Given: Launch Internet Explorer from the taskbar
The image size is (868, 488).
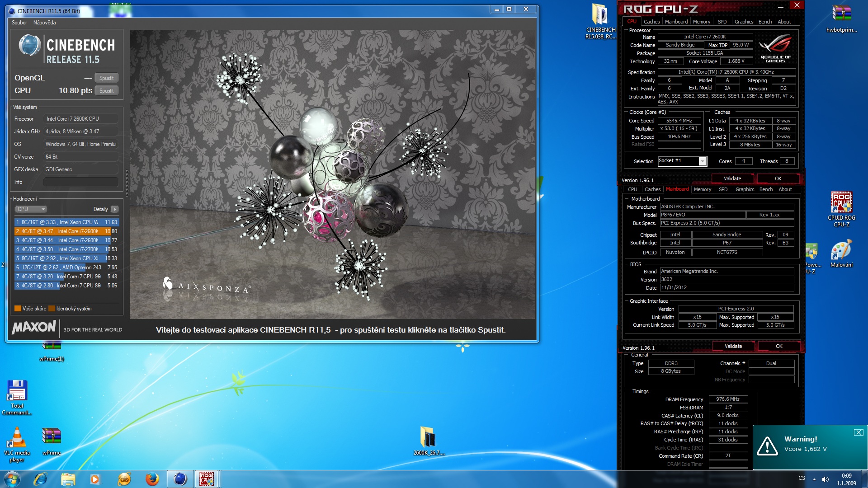Looking at the screenshot, I should pyautogui.click(x=40, y=479).
